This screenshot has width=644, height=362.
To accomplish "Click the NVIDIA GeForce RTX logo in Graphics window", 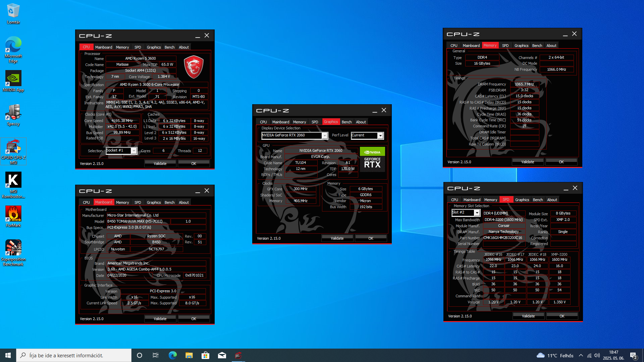I will coord(372,159).
